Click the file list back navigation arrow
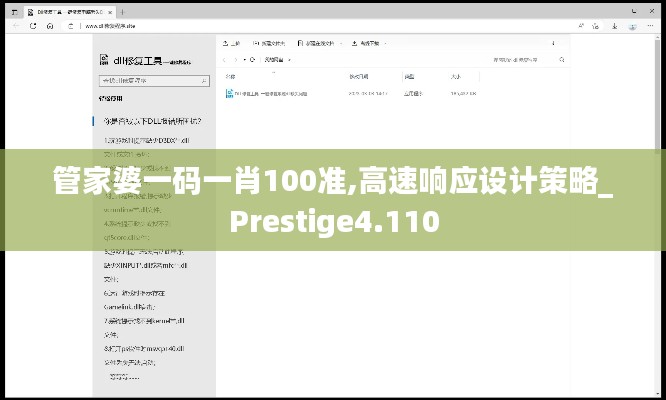Screen dimensions: 666x400 227,59
